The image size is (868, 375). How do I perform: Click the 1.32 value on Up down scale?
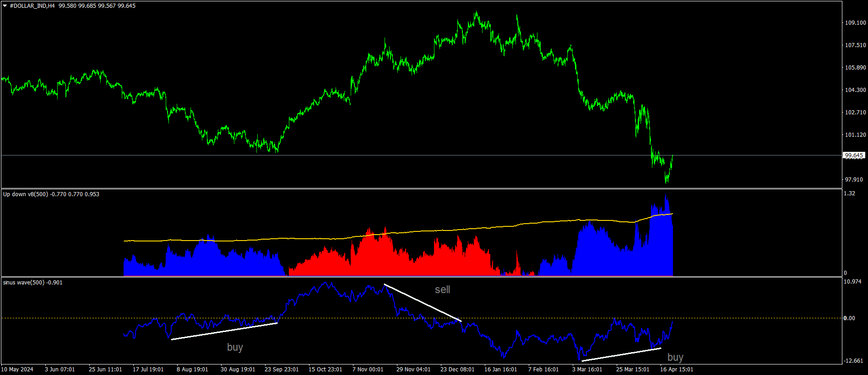(849, 193)
